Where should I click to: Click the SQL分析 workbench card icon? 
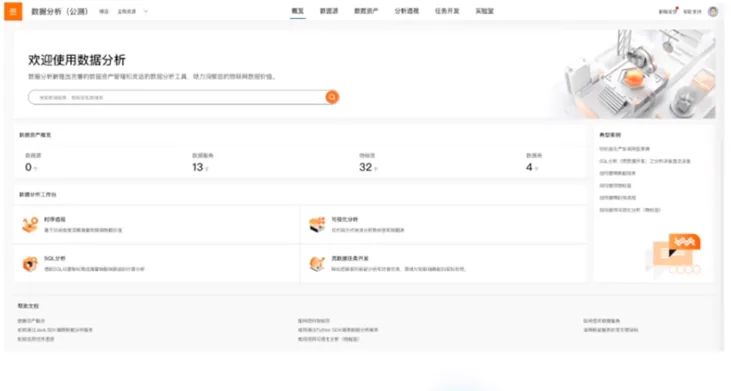pyautogui.click(x=30, y=264)
